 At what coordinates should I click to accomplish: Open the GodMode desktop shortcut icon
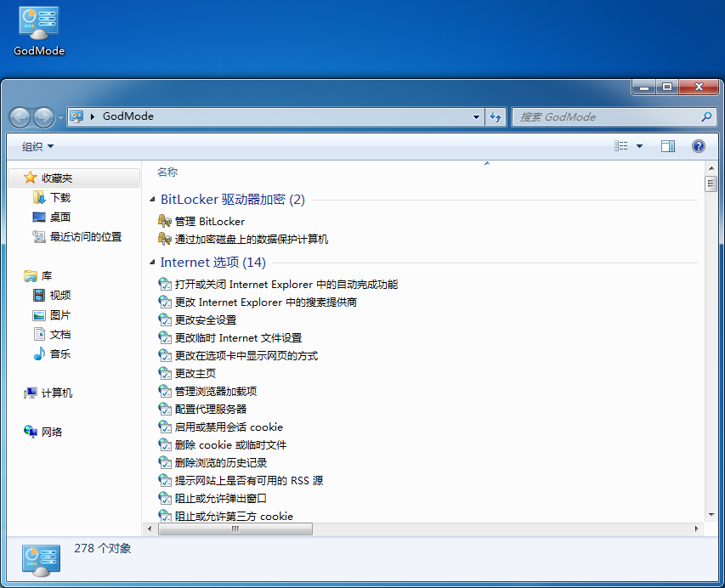tap(39, 31)
